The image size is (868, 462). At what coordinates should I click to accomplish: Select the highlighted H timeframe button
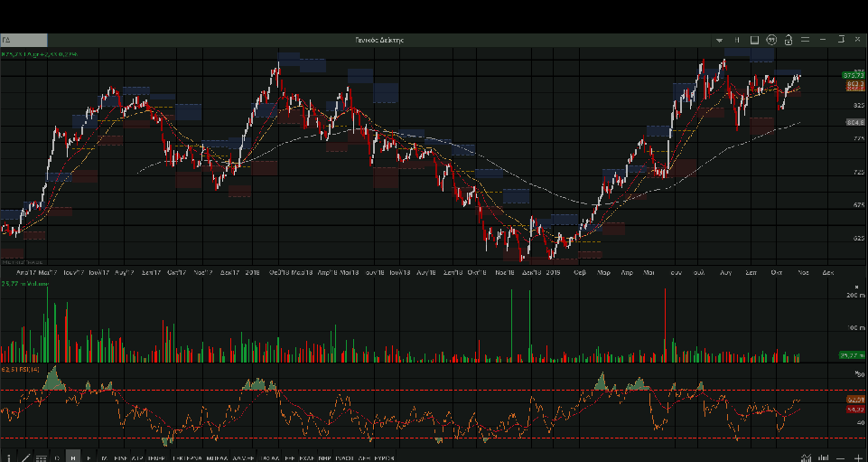tap(73, 457)
